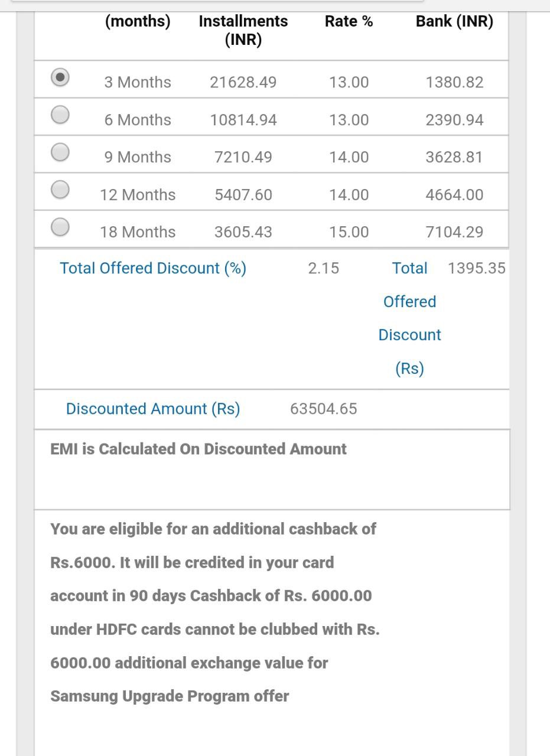
Task: Pick the 12 Months tenure radio button
Action: pyautogui.click(x=60, y=189)
